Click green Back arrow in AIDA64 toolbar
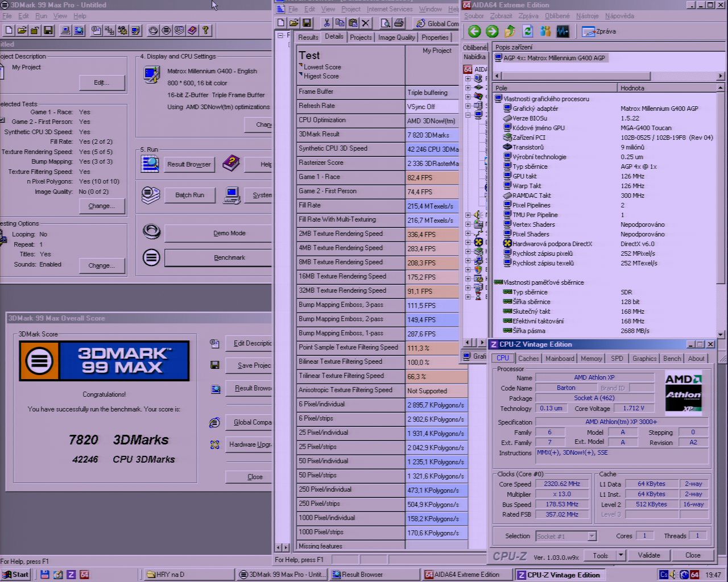This screenshot has height=582, width=728. 474,31
